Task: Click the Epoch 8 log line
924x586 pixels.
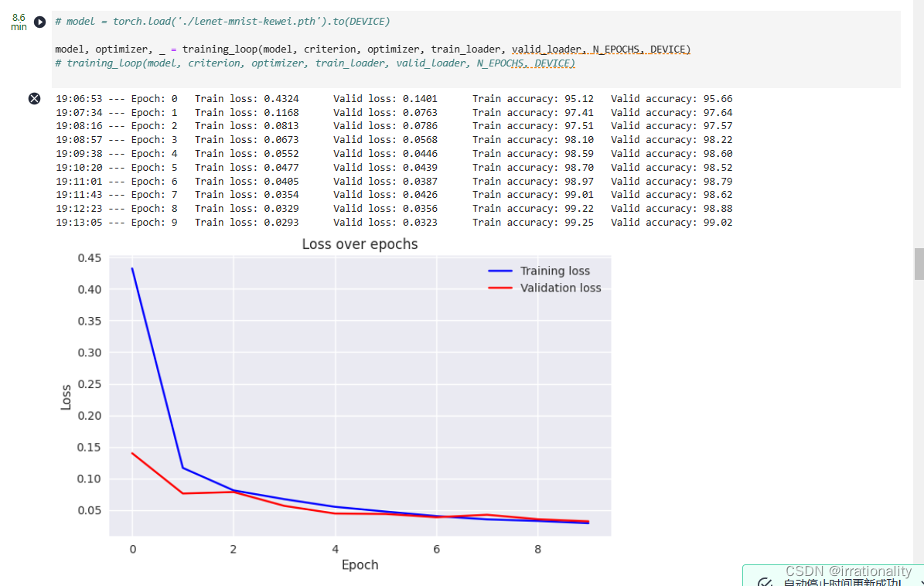Action: (394, 209)
